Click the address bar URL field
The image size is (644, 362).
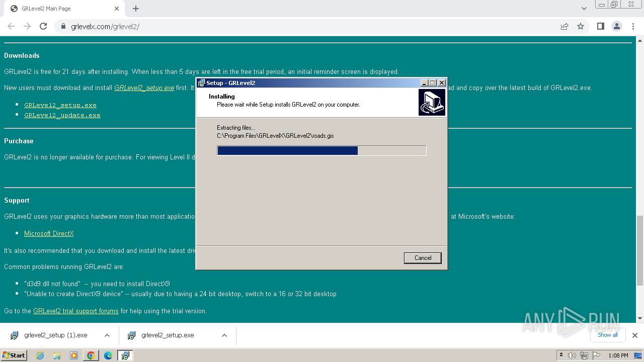pyautogui.click(x=307, y=26)
